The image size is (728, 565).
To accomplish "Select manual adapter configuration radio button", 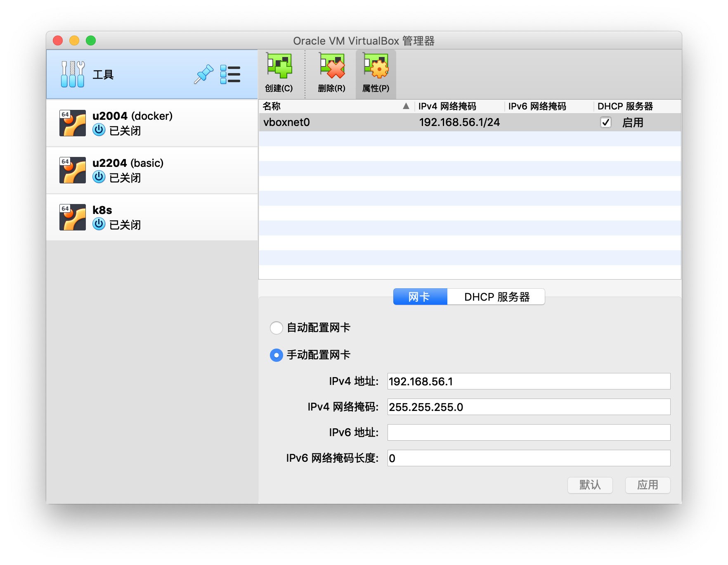I will pyautogui.click(x=277, y=355).
